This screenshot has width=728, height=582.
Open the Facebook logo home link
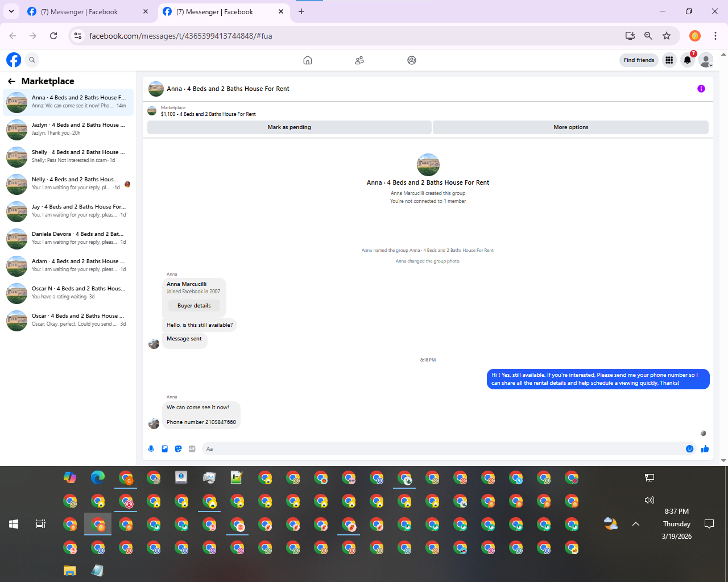(x=14, y=60)
